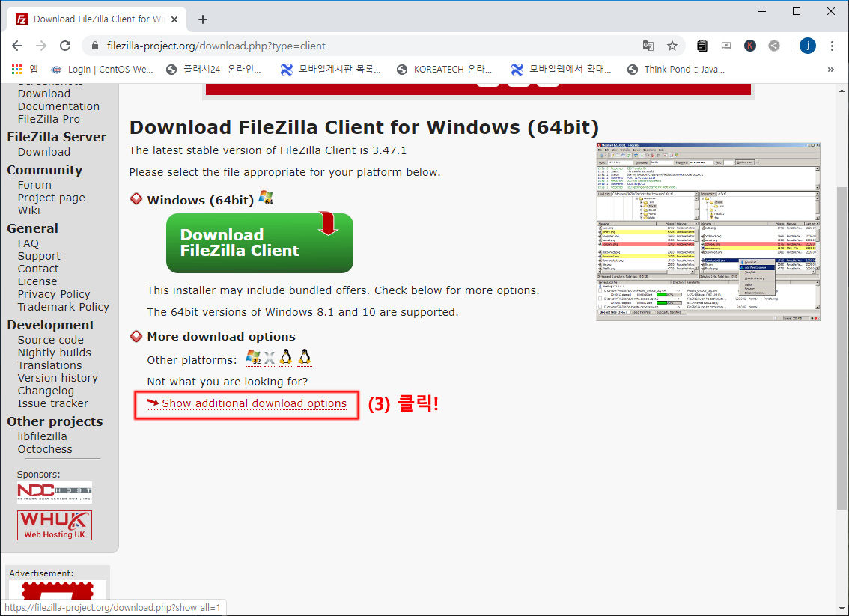Show more bookmarks with the chevron
This screenshot has width=849, height=616.
830,70
